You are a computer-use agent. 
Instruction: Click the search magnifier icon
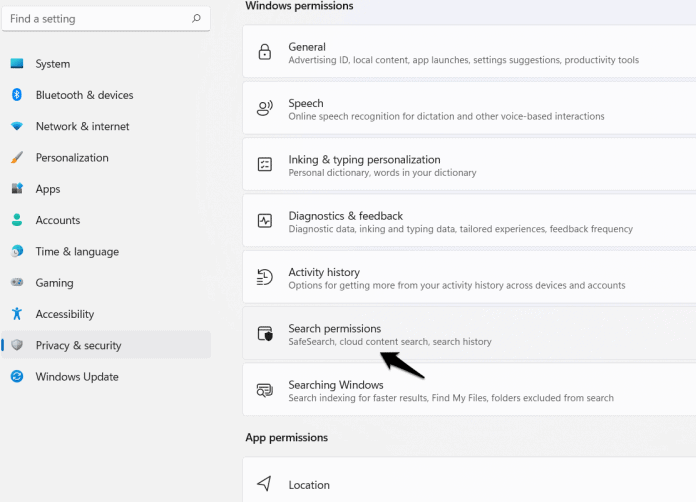[196, 18]
